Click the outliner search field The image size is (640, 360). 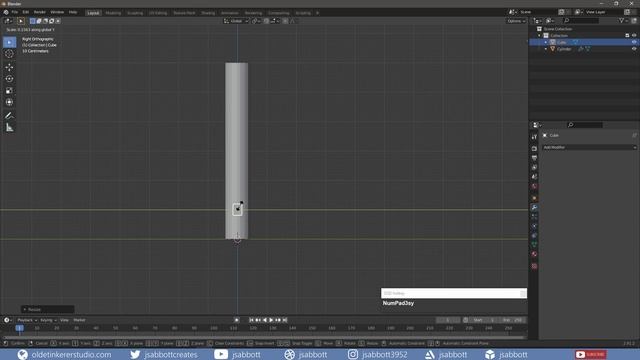pyautogui.click(x=581, y=20)
